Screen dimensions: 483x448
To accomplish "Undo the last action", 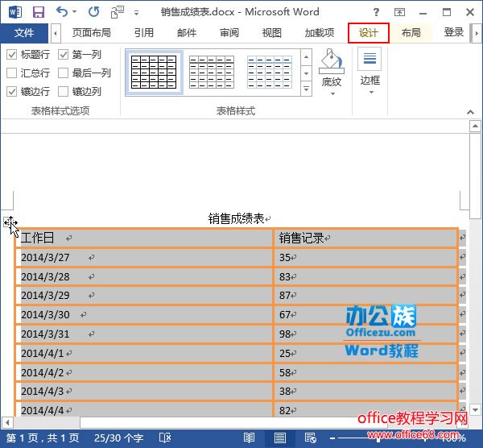I will (62, 12).
